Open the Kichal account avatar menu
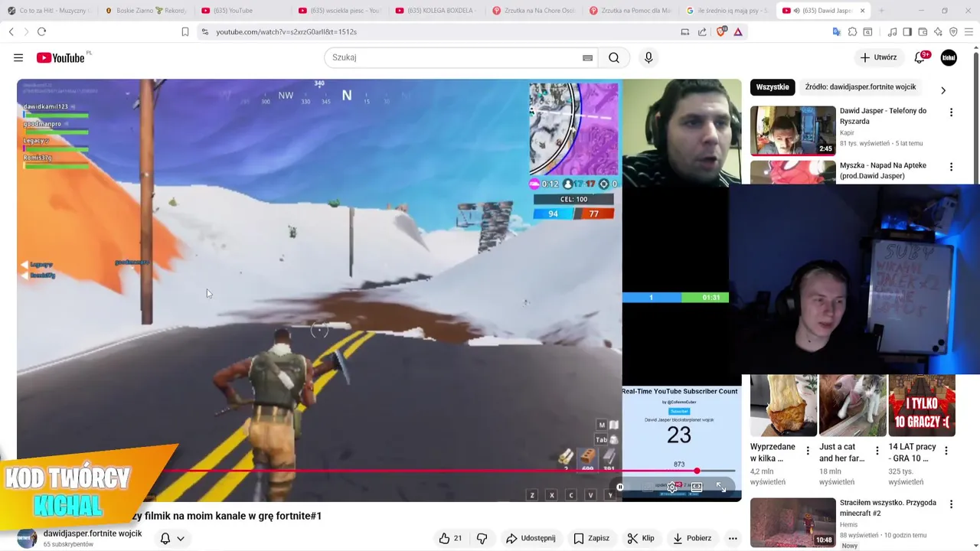The width and height of the screenshot is (980, 551). [x=949, y=57]
